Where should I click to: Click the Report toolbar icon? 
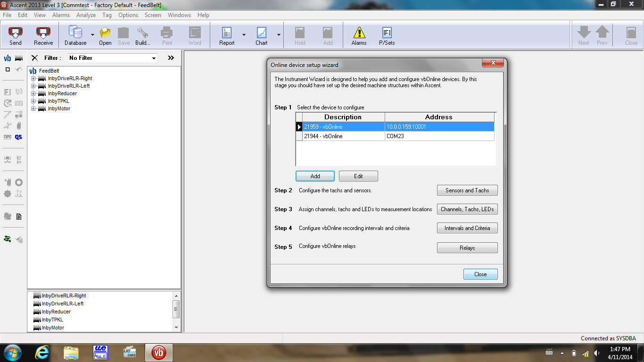point(227,36)
